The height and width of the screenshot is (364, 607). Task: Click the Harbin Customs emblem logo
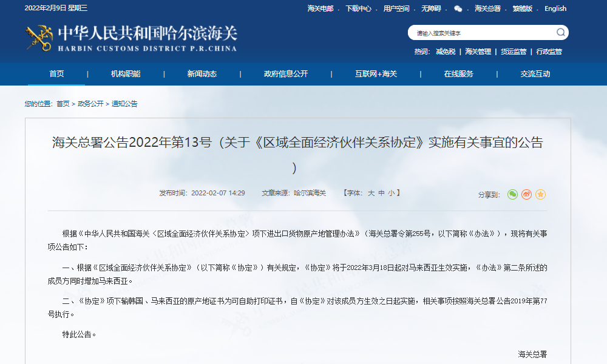38,38
